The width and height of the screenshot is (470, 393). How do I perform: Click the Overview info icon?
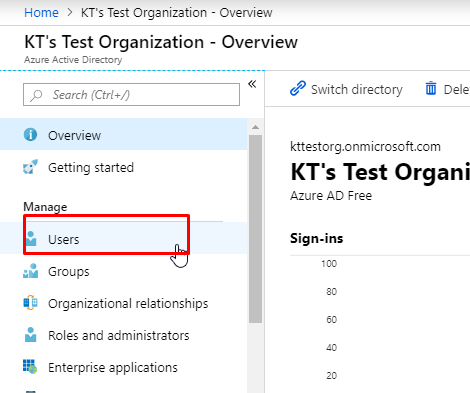[x=30, y=135]
